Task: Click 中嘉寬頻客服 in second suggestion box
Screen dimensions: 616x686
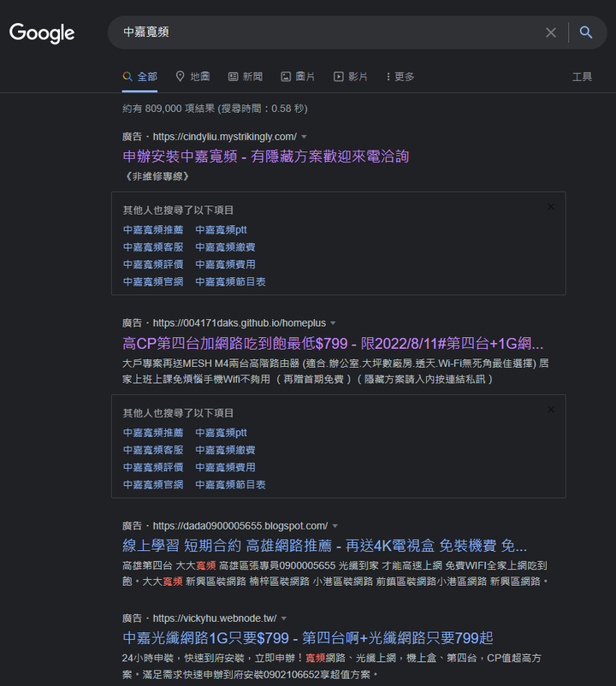Action: tap(153, 450)
